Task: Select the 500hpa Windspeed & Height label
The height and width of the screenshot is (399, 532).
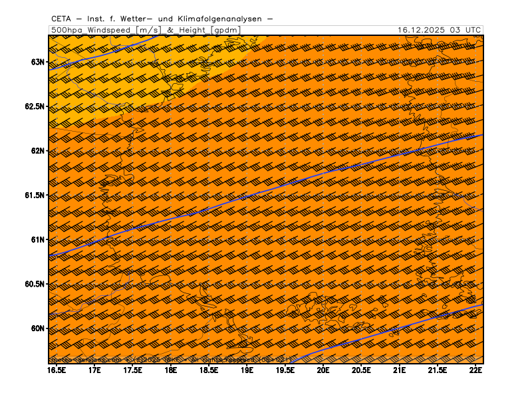Action: click(146, 30)
